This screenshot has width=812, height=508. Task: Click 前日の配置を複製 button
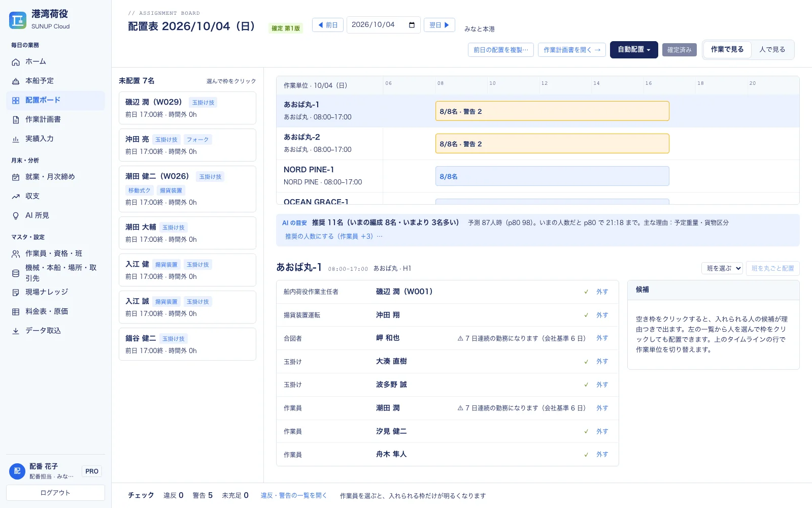501,50
